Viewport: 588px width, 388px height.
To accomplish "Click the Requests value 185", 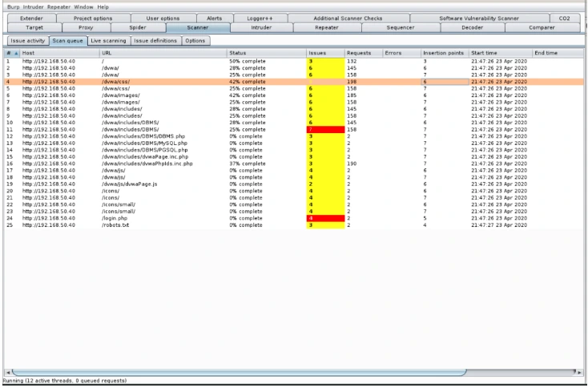I will 352,95.
